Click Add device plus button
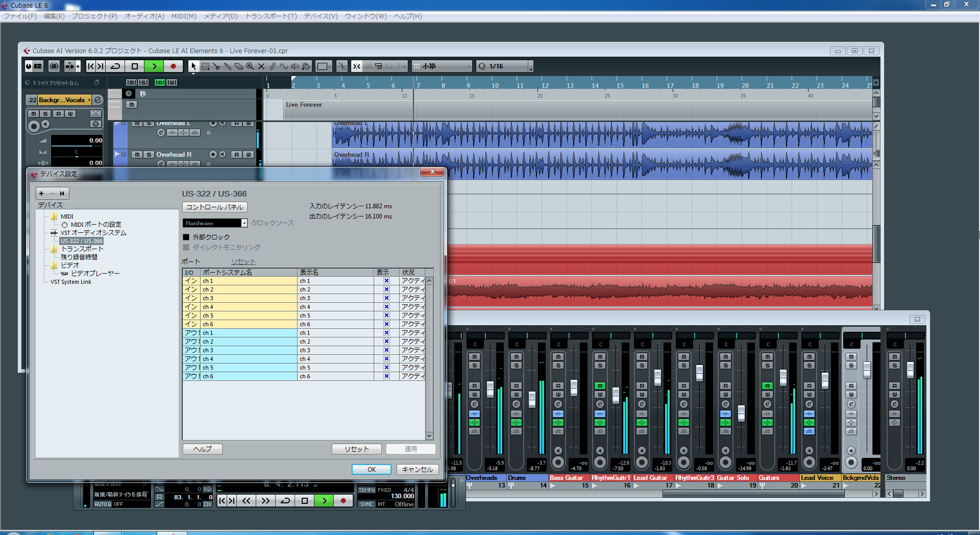Viewport: 980px width, 535px height. 41,193
